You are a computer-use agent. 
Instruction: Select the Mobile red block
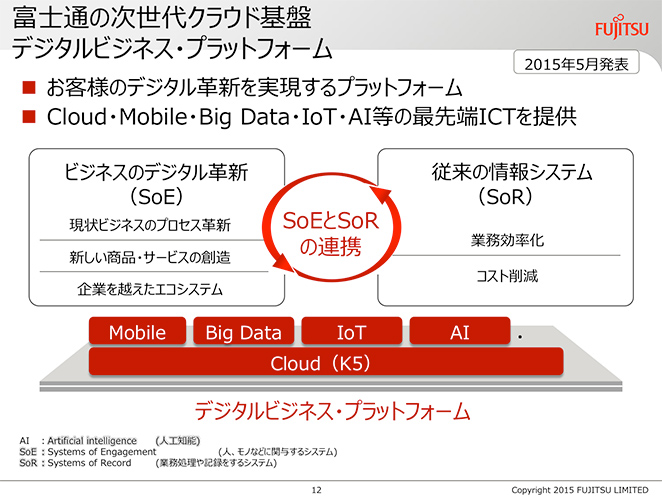[x=137, y=332]
